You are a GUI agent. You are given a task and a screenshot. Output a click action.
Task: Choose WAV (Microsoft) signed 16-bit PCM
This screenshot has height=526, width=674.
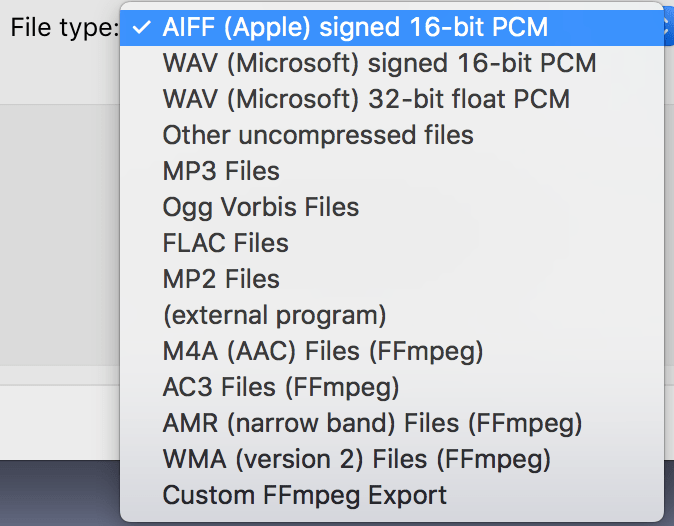(379, 63)
